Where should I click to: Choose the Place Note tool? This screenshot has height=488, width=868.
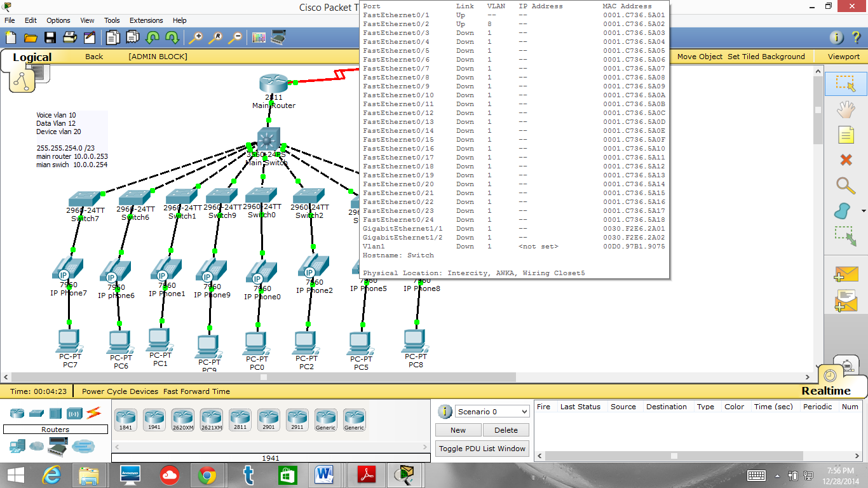(845, 135)
